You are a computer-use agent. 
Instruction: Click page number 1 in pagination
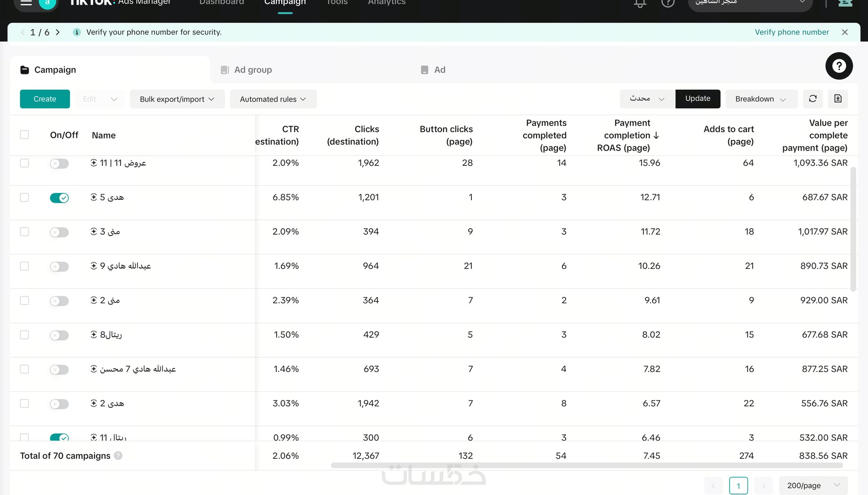[x=738, y=486]
